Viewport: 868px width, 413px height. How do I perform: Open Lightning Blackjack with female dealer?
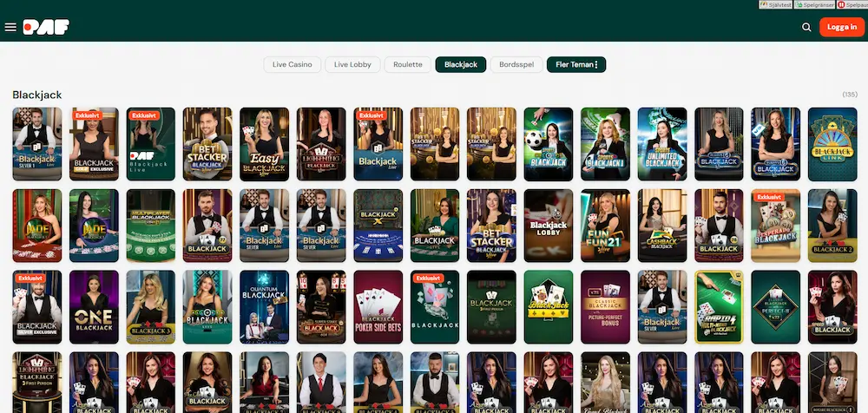coord(321,144)
